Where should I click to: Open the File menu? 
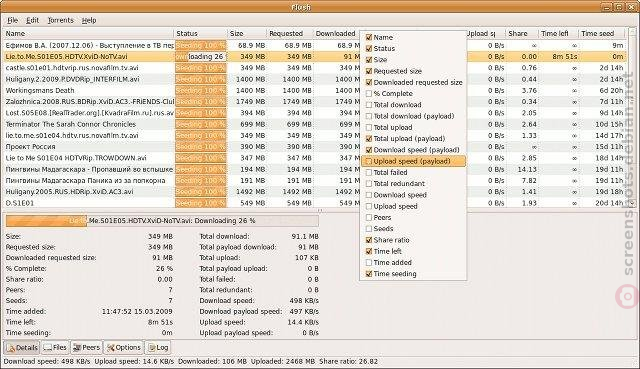tap(12, 20)
